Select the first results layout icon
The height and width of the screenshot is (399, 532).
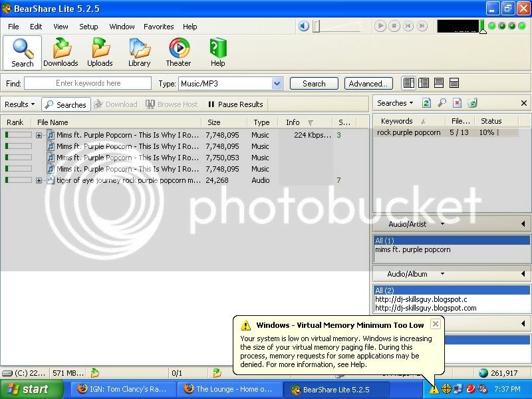pos(408,82)
